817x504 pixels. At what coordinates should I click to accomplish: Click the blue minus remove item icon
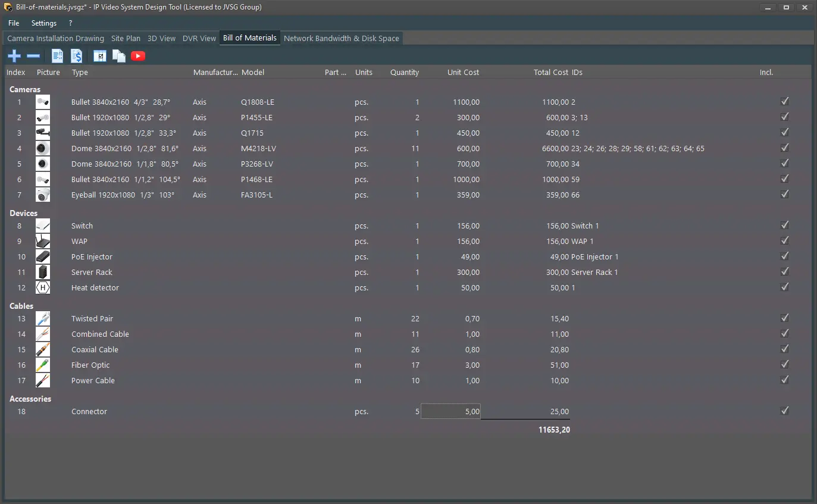[33, 56]
